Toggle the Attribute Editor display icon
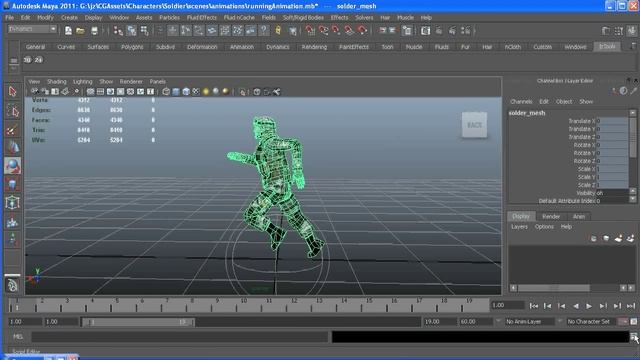 [x=606, y=31]
